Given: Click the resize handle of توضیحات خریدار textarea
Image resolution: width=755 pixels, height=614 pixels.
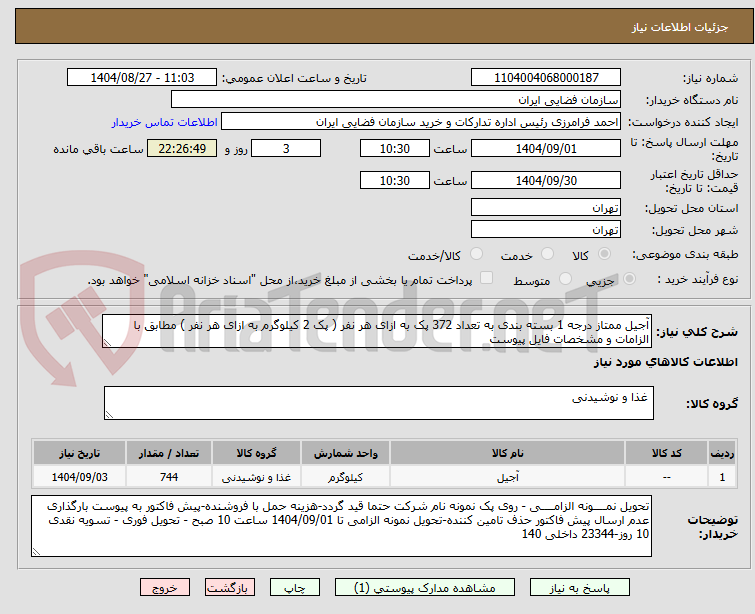Looking at the screenshot, I should (36, 552).
